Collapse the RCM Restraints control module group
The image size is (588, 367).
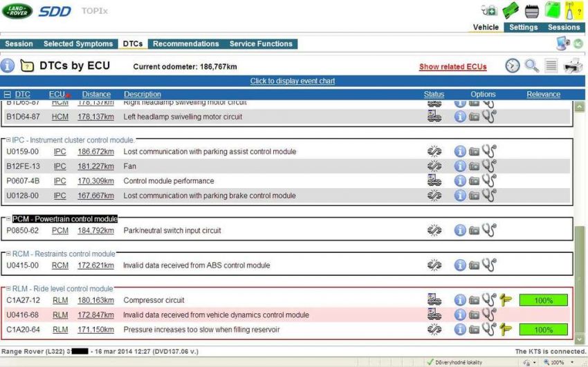click(8, 254)
